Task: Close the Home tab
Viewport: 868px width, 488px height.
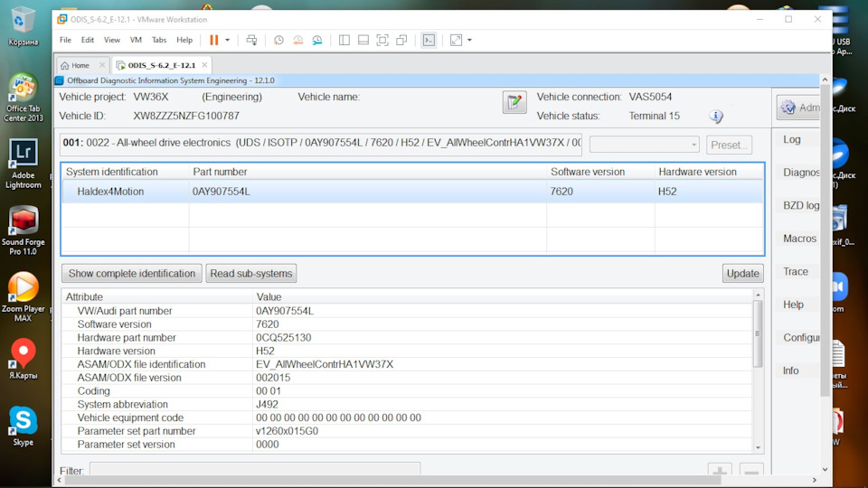Action: 102,65
